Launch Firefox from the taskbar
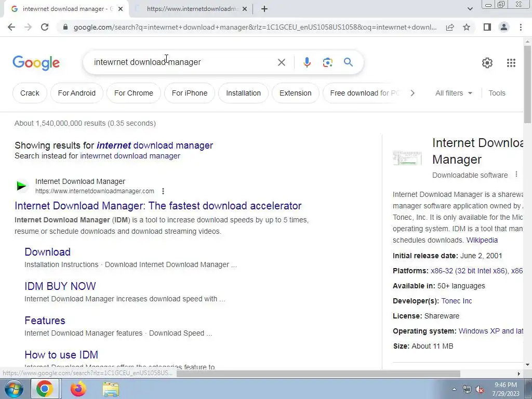Screen dimensions: 532x399 pyautogui.click(x=78, y=389)
